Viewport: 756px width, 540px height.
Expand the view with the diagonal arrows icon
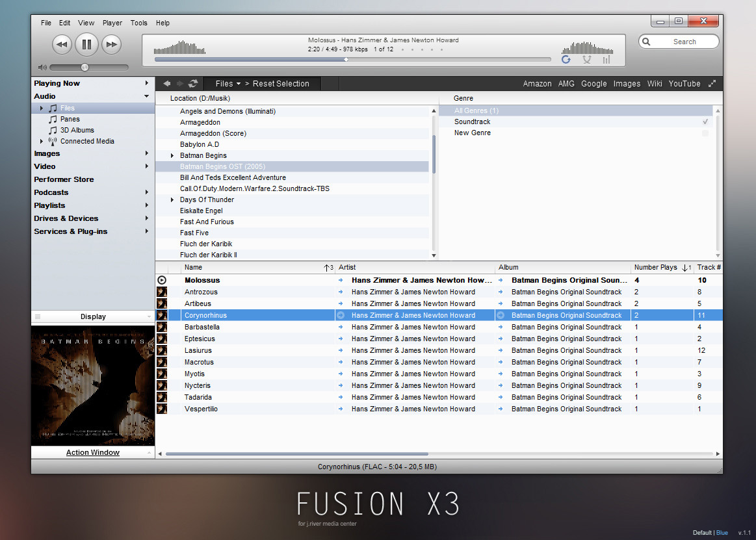pyautogui.click(x=712, y=83)
